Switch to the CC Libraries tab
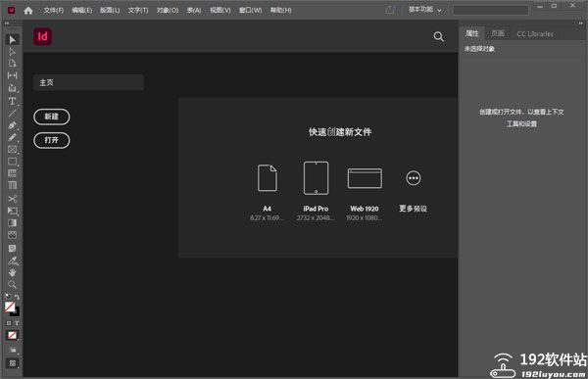588x379 pixels. coord(535,33)
